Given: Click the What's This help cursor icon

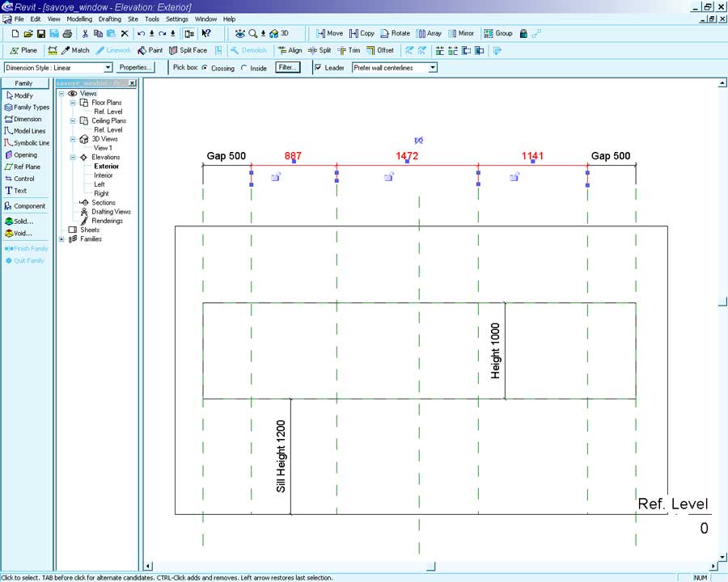Looking at the screenshot, I should (x=206, y=33).
